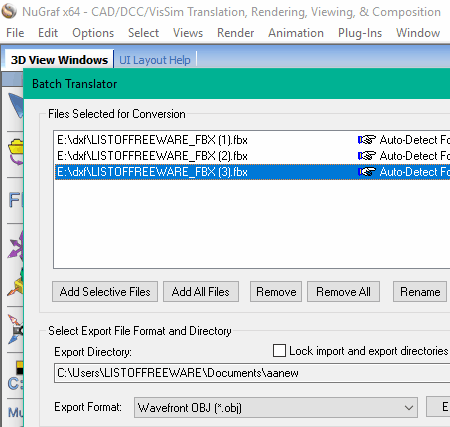Viewport: 450px width, 427px height.
Task: Click the hand icon beside FBX (2) file
Action: (x=367, y=156)
